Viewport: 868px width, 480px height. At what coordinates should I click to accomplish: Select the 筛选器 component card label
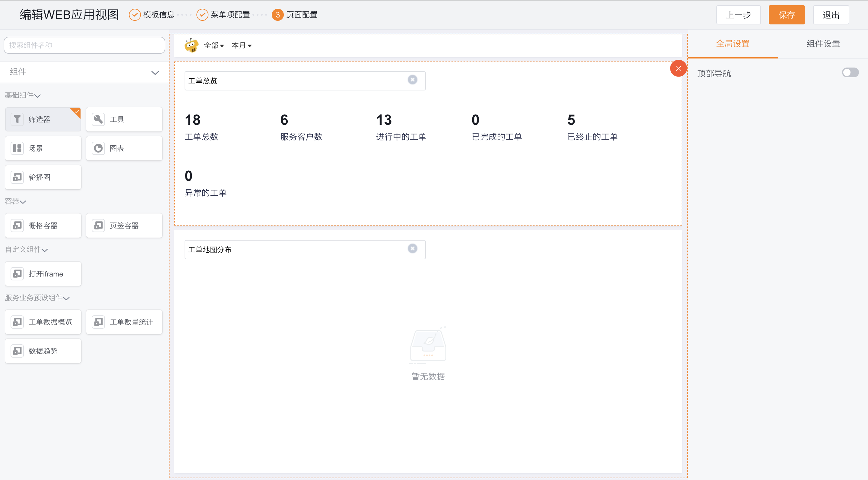[x=40, y=120]
